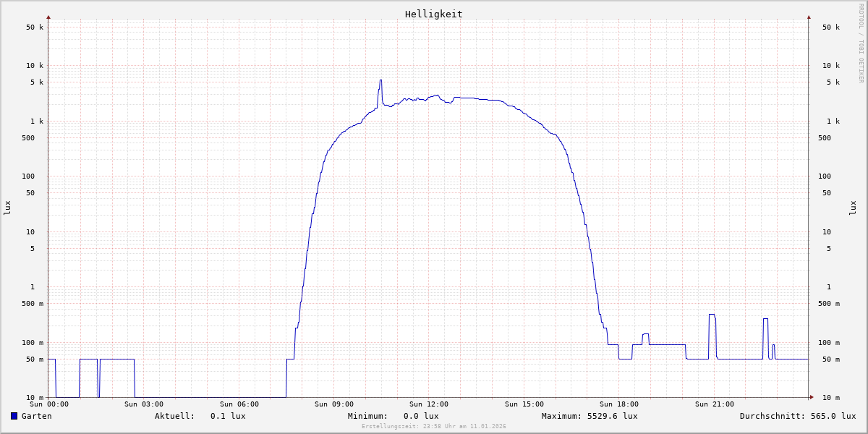Click the Helligkeit chart title

tap(433, 14)
